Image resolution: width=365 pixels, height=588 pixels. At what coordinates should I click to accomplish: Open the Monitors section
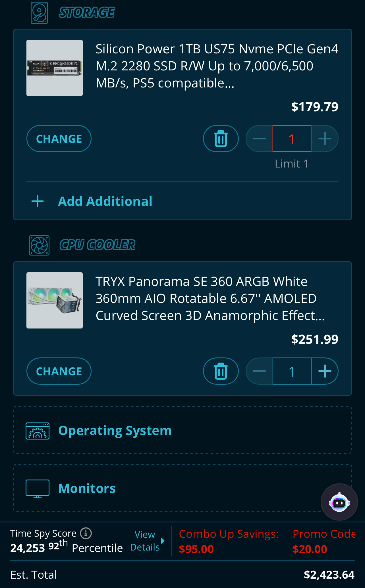click(x=87, y=488)
